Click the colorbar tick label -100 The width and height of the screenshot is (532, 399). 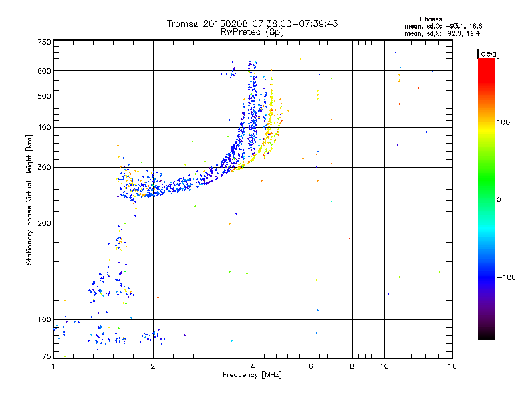point(506,277)
